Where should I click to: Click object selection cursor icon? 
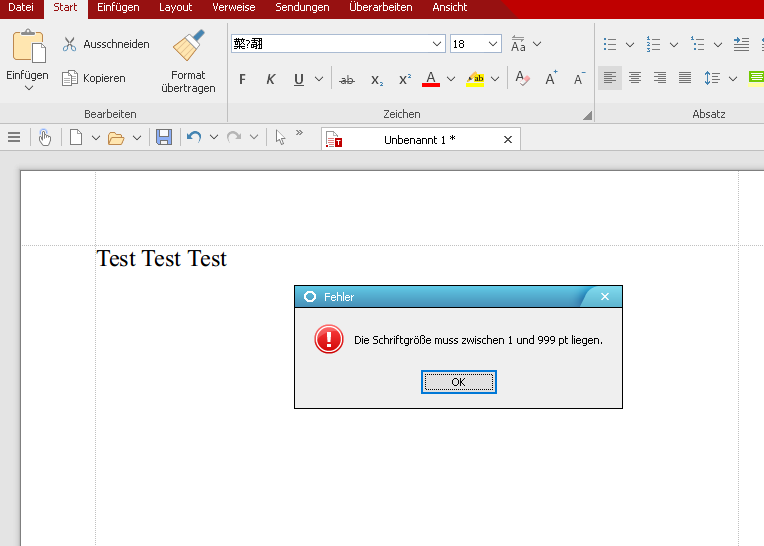coord(280,137)
